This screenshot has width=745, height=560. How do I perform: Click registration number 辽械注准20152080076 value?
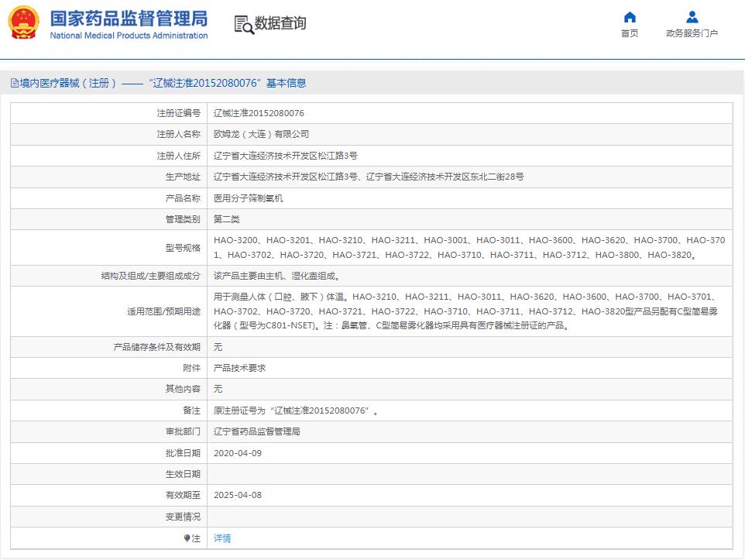(x=259, y=113)
